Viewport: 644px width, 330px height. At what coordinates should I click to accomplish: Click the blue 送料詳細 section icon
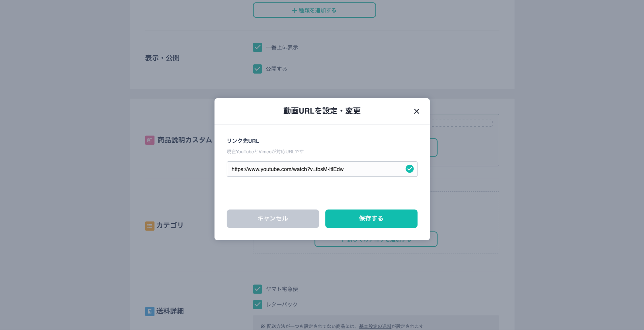pos(150,311)
